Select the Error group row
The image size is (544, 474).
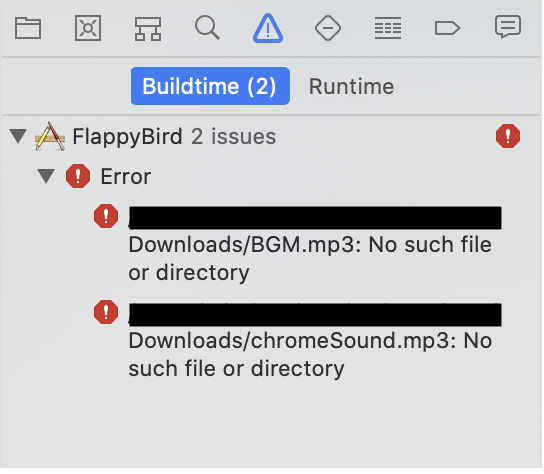pyautogui.click(x=271, y=176)
